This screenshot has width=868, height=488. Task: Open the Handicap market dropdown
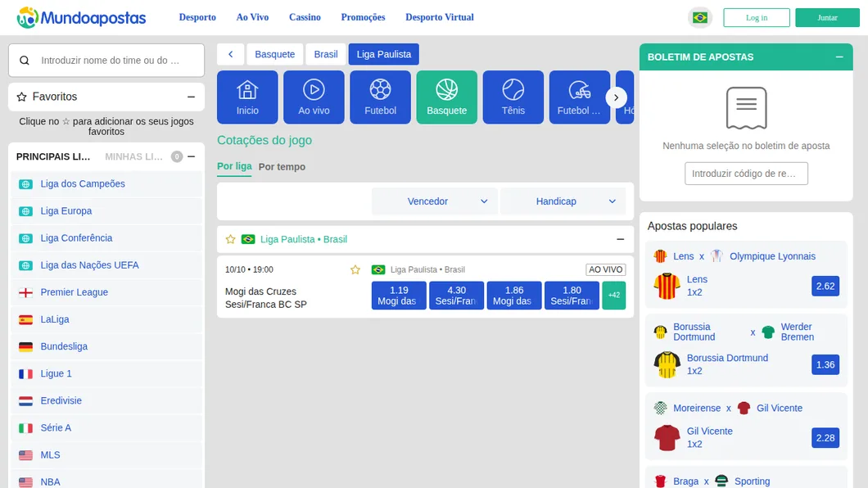click(x=563, y=201)
